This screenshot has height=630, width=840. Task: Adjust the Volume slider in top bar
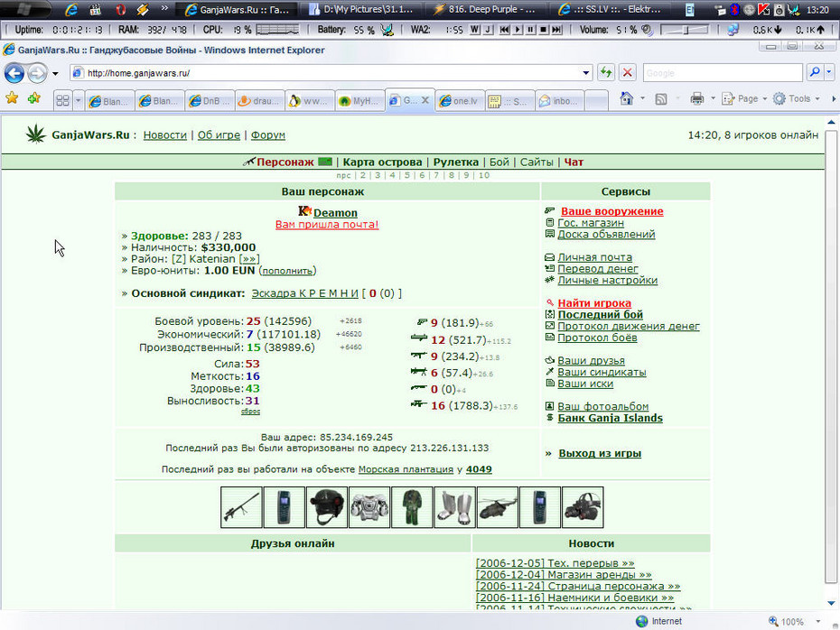(684, 30)
